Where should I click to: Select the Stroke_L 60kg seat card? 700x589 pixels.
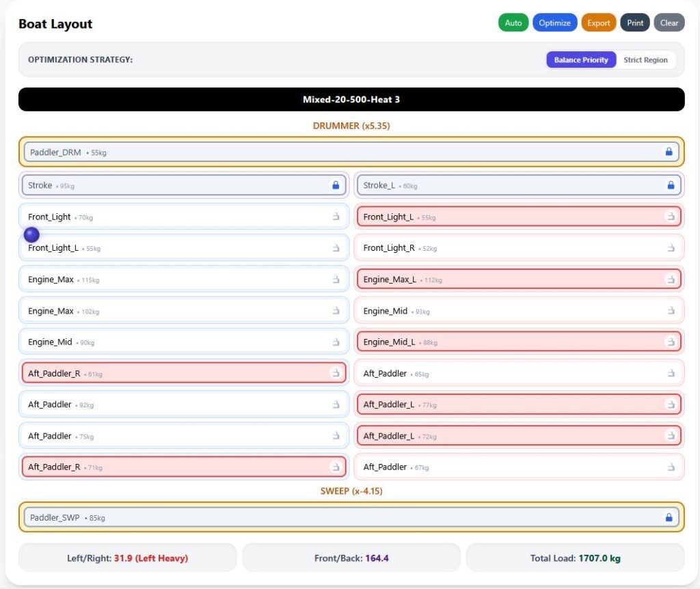tap(519, 185)
